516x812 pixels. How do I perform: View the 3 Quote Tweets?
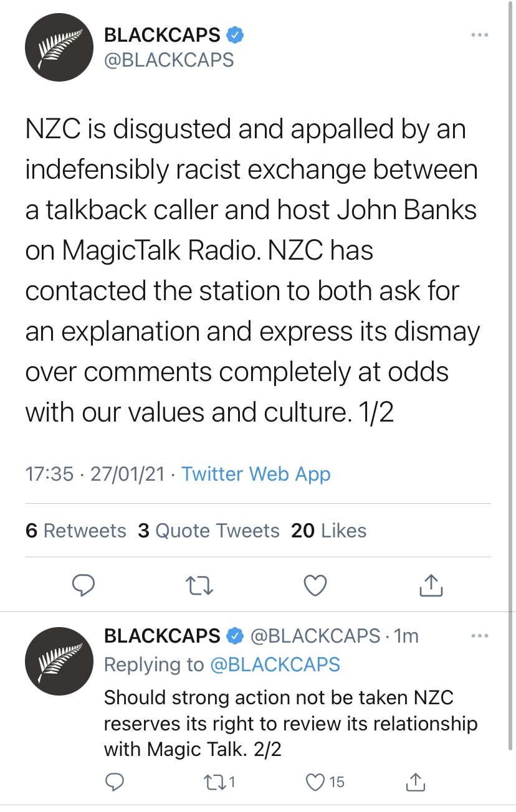(x=209, y=531)
